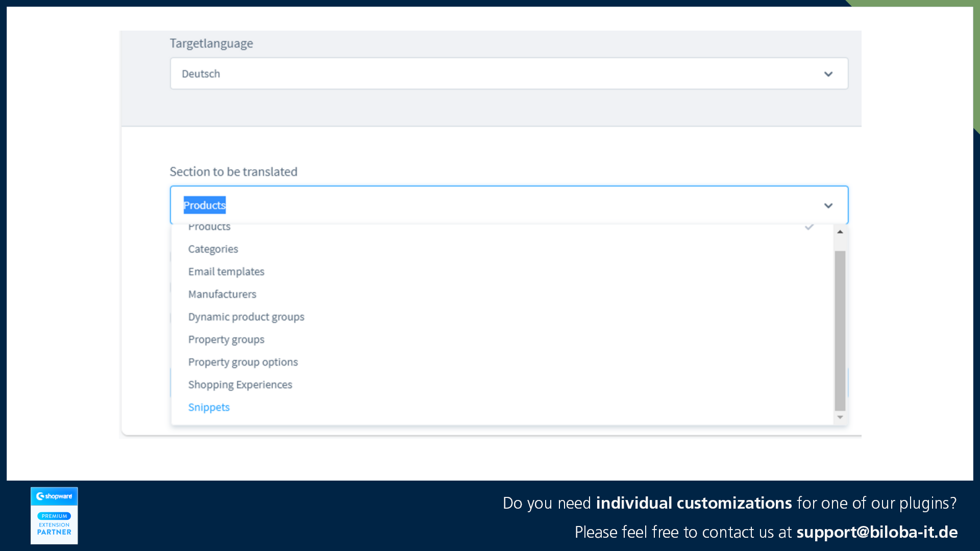Screen dimensions: 980x551
Task: Click the chevron in Targetlanguage field
Action: (828, 74)
